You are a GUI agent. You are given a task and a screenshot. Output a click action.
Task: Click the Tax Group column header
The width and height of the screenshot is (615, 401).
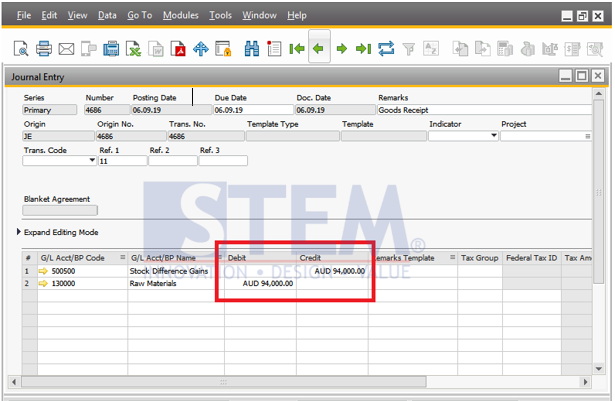[x=480, y=258]
